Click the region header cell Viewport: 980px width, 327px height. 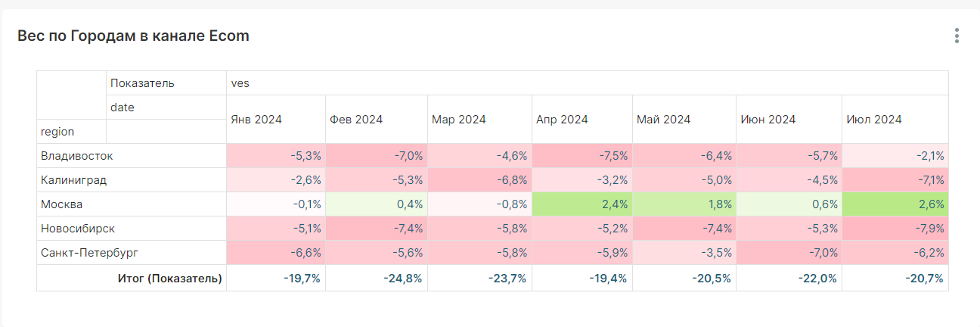pos(57,132)
